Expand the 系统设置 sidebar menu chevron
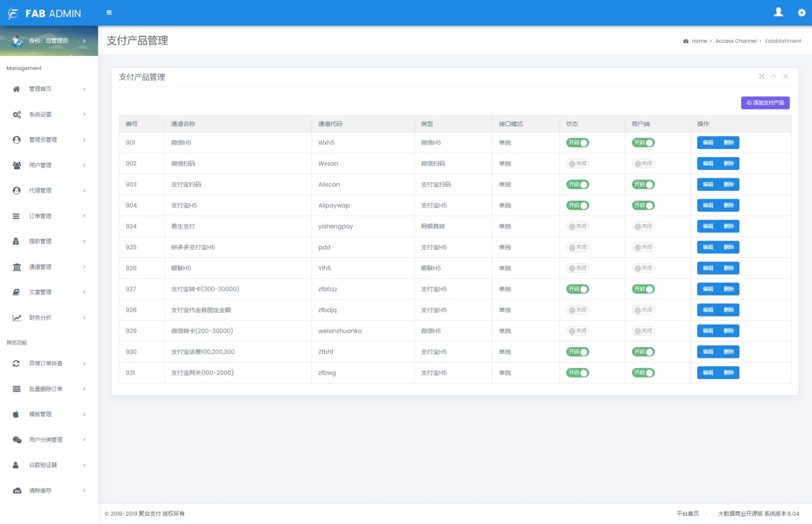The image size is (812, 524). (84, 114)
